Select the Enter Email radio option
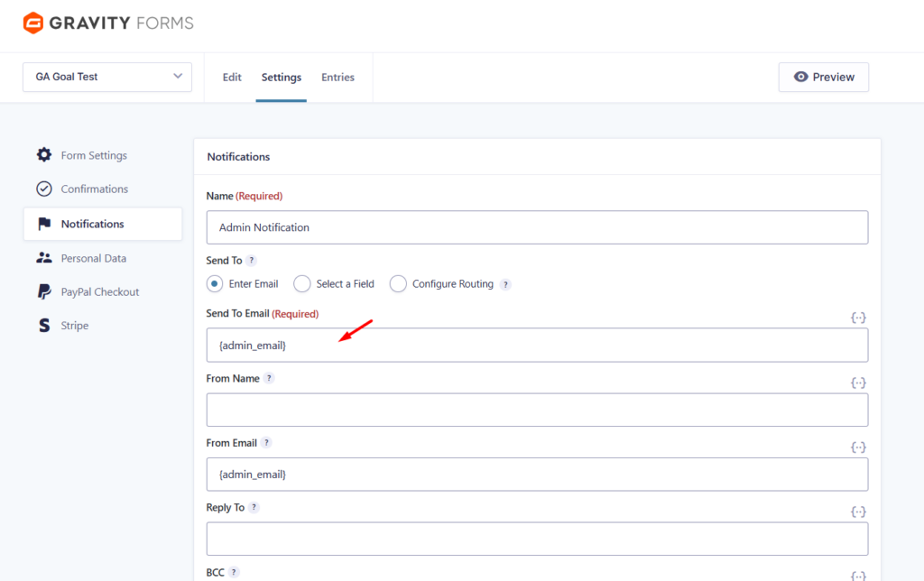The height and width of the screenshot is (581, 924). [215, 284]
